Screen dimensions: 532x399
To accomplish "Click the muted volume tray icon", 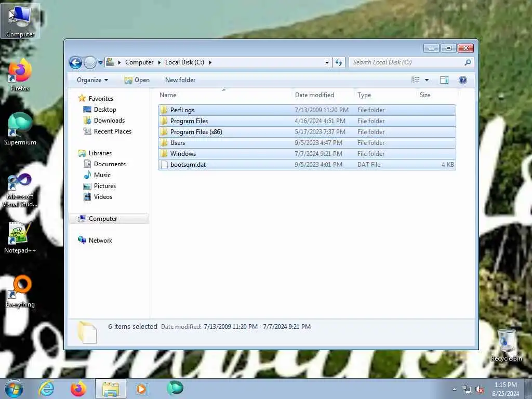I will 480,390.
